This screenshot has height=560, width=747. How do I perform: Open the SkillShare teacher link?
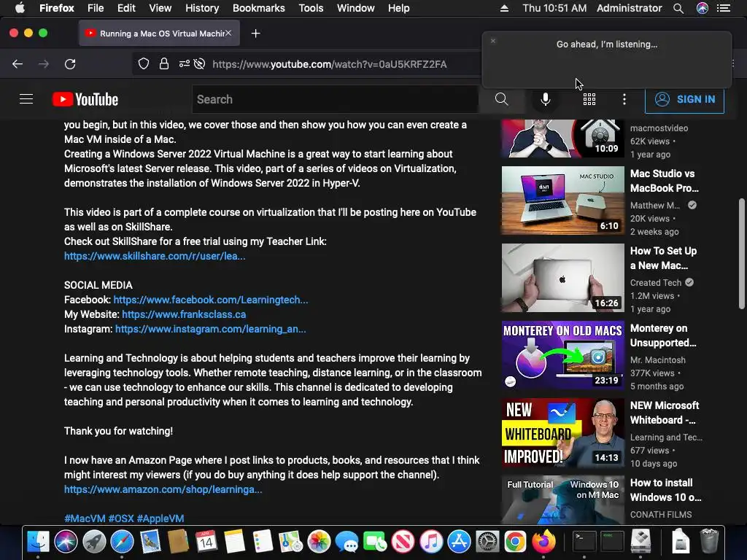155,256
